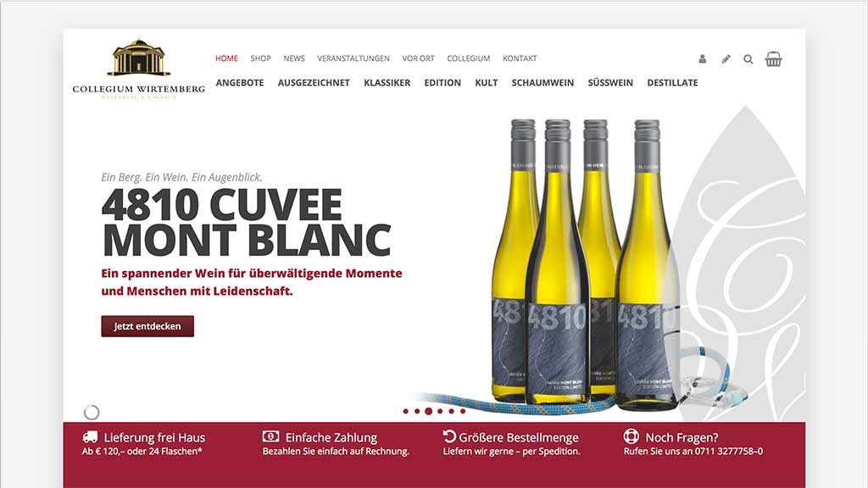Open the KONTAKT link
Viewport: 868px width, 488px height.
click(x=520, y=58)
